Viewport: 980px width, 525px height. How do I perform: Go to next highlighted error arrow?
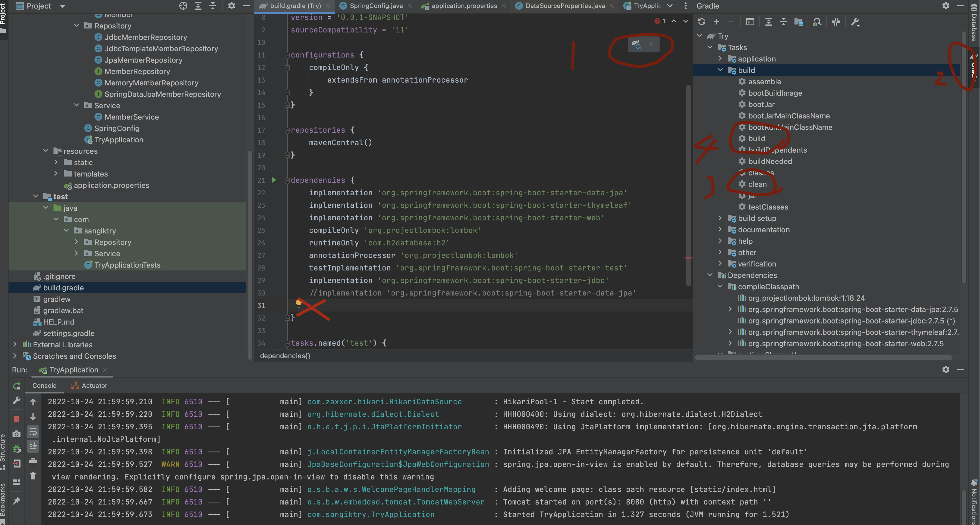pos(685,21)
